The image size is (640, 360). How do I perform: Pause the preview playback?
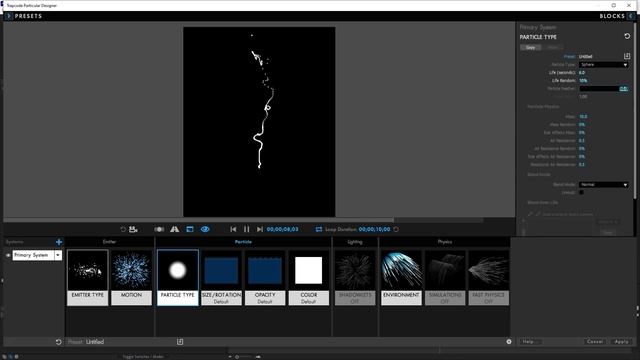pos(247,229)
